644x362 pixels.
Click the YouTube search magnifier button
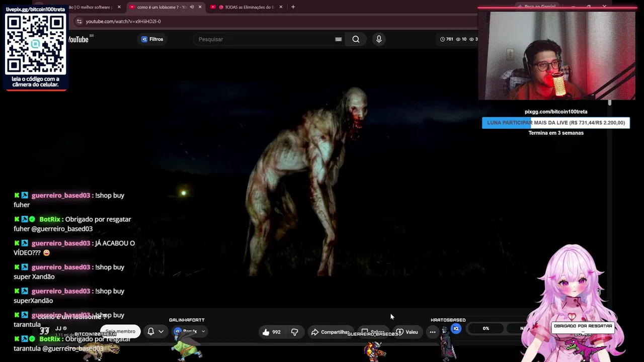(356, 39)
